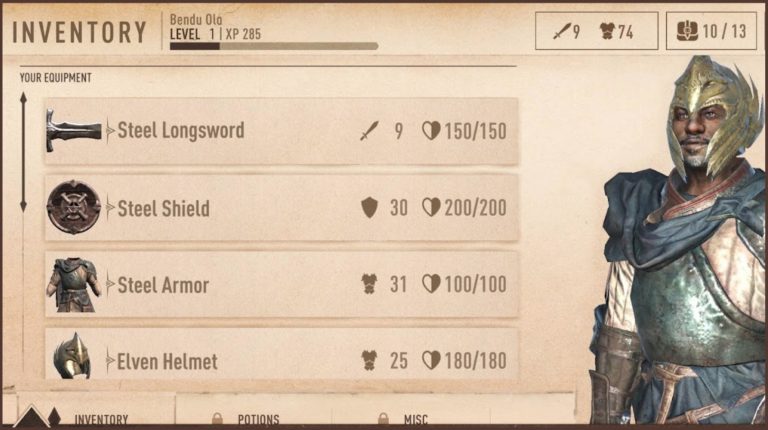Click the Steel Shield round icon
768x430 pixels.
pos(73,207)
